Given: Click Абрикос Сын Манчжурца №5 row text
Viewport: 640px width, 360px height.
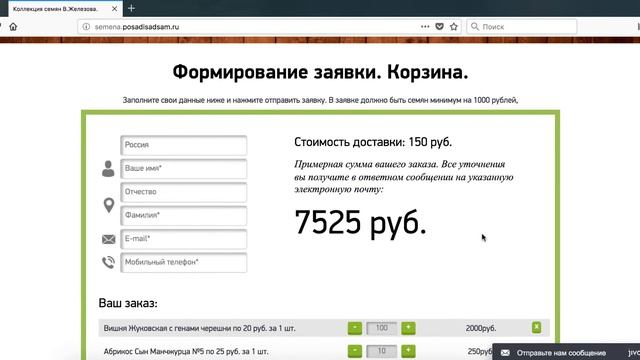Looking at the screenshot, I should (186, 351).
